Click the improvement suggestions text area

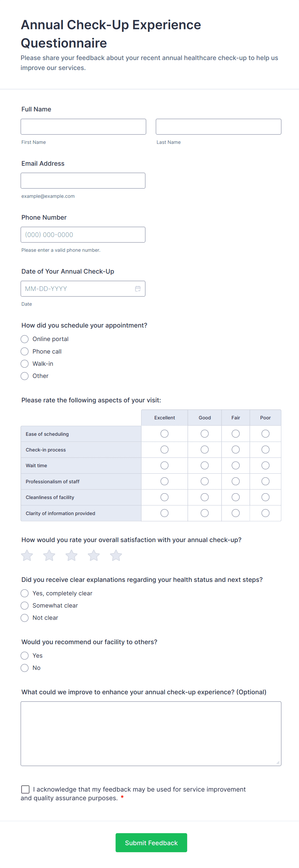(151, 733)
